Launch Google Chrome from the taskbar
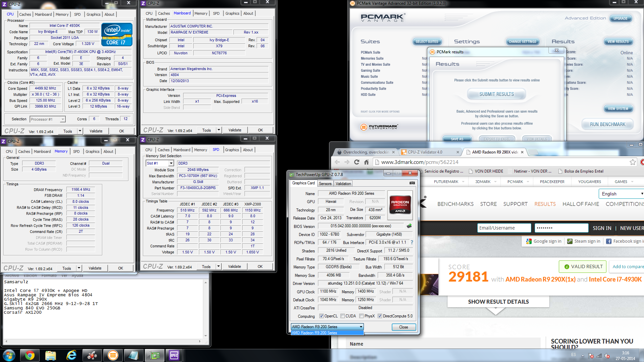Screen dimensions: 644x362 pos(30,355)
